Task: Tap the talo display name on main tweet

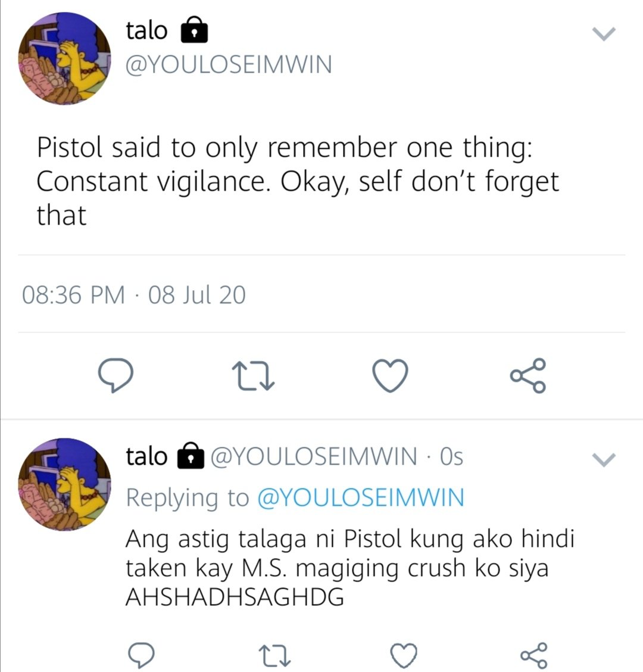Action: 146,30
